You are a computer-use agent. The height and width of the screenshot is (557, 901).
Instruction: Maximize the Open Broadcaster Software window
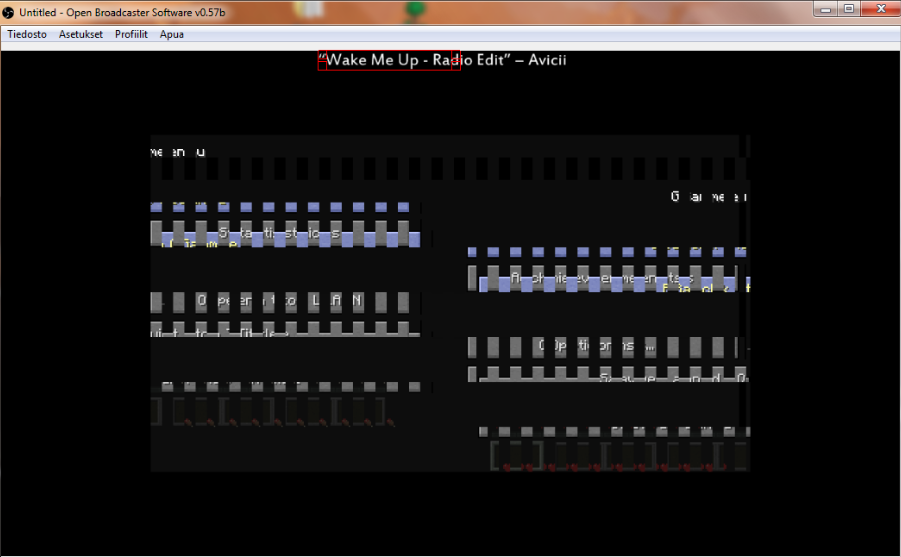[x=849, y=9]
